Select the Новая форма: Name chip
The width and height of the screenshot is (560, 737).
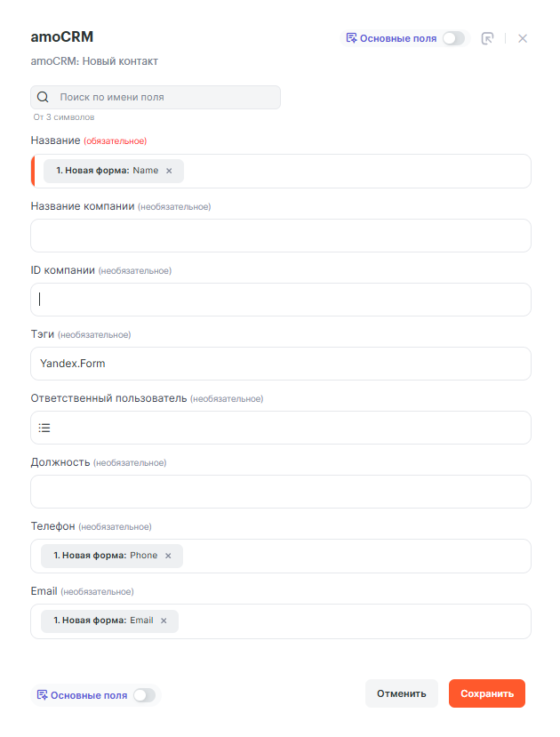pos(107,171)
